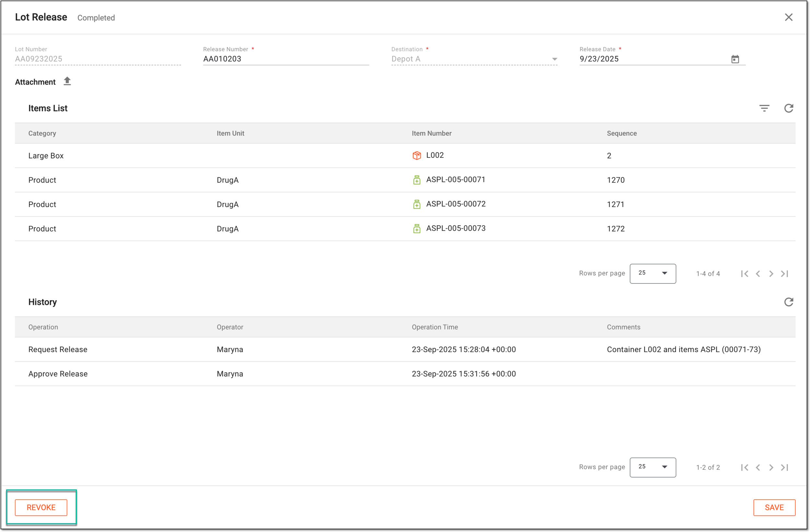Go to previous page of Items List
This screenshot has height=532, width=810.
758,274
